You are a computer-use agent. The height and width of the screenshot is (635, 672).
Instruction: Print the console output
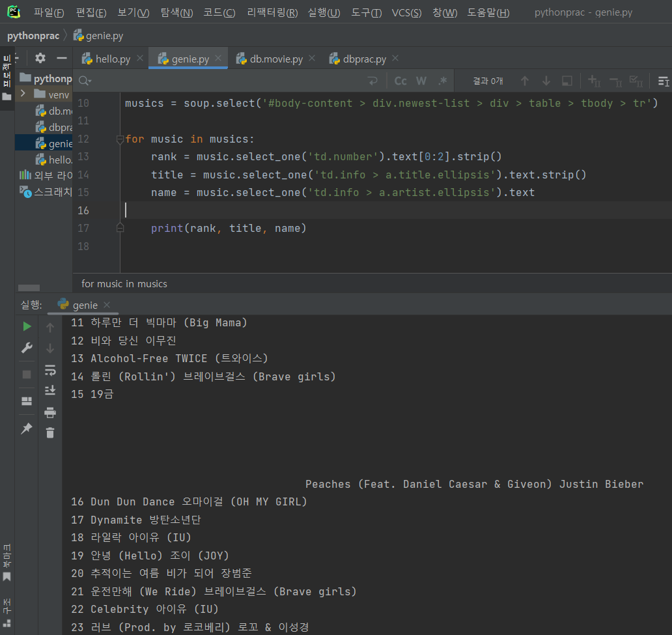click(50, 412)
